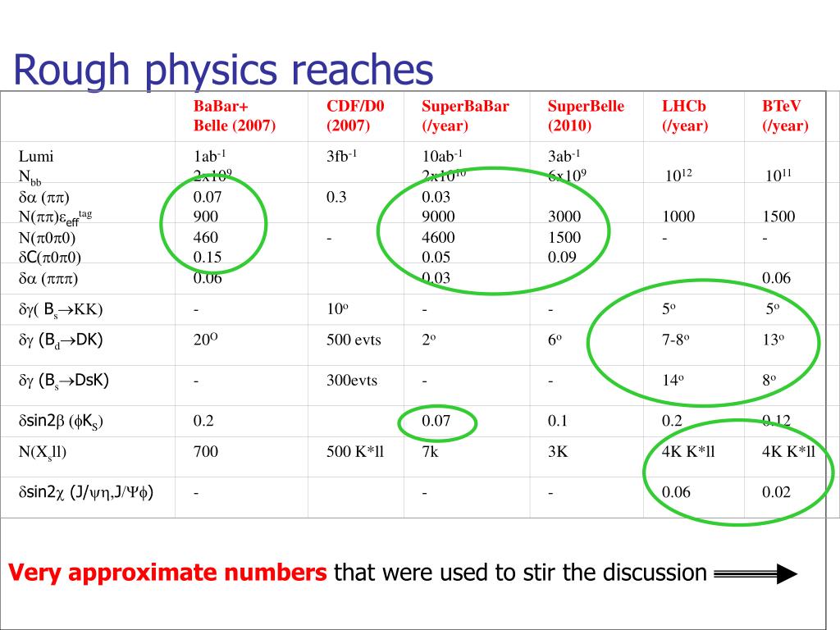
Task: Click the 'Nbb' row label
Action: (30, 177)
